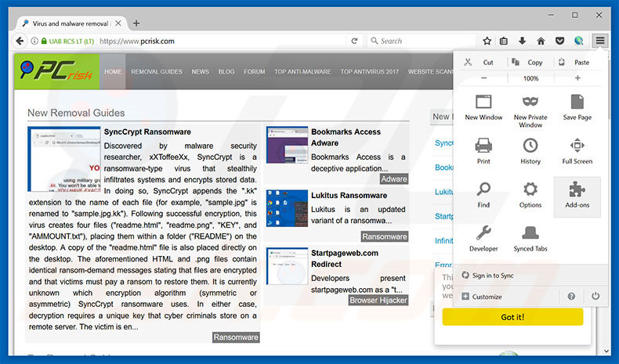The width and height of the screenshot is (619, 364).
Task: Reset zoom at 100%
Action: pyautogui.click(x=530, y=78)
